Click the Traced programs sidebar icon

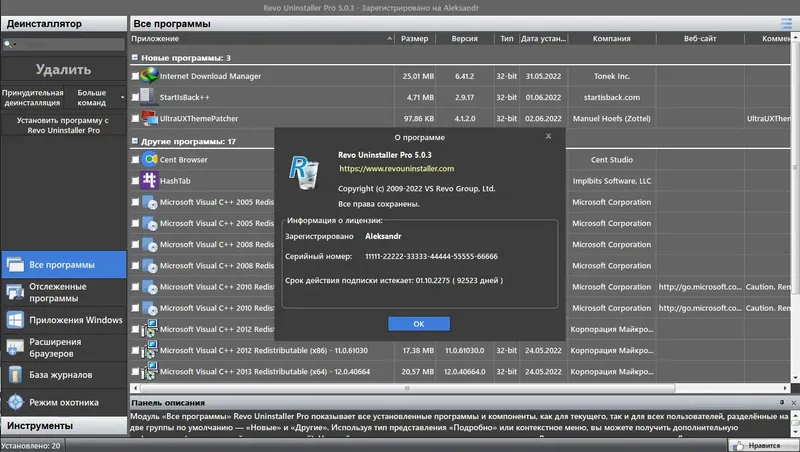click(x=15, y=292)
